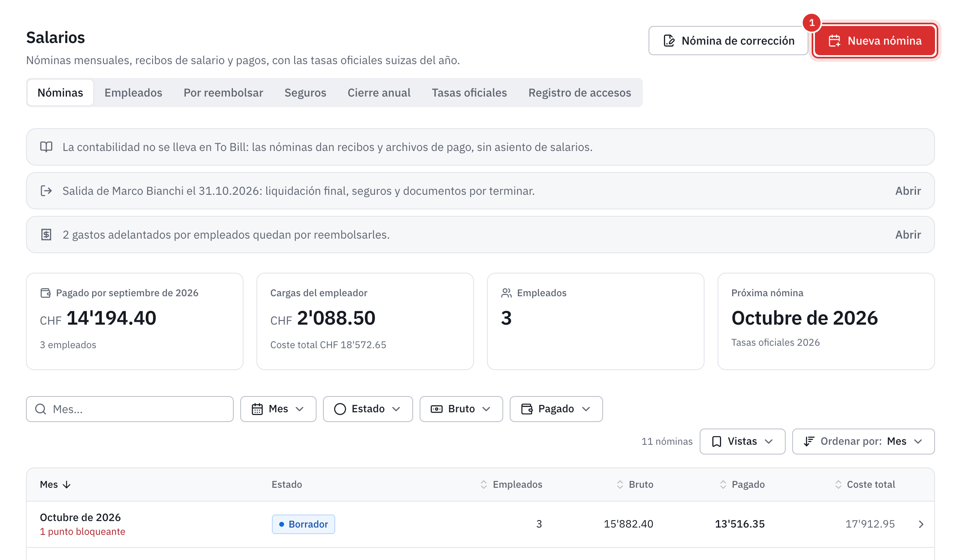
Task: Sort by Empleados column header
Action: [x=511, y=485]
